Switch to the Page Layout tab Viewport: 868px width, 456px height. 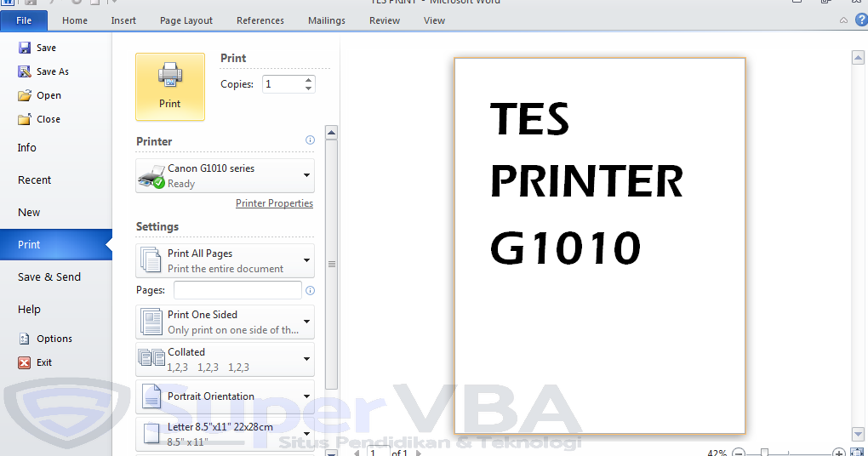pyautogui.click(x=186, y=20)
